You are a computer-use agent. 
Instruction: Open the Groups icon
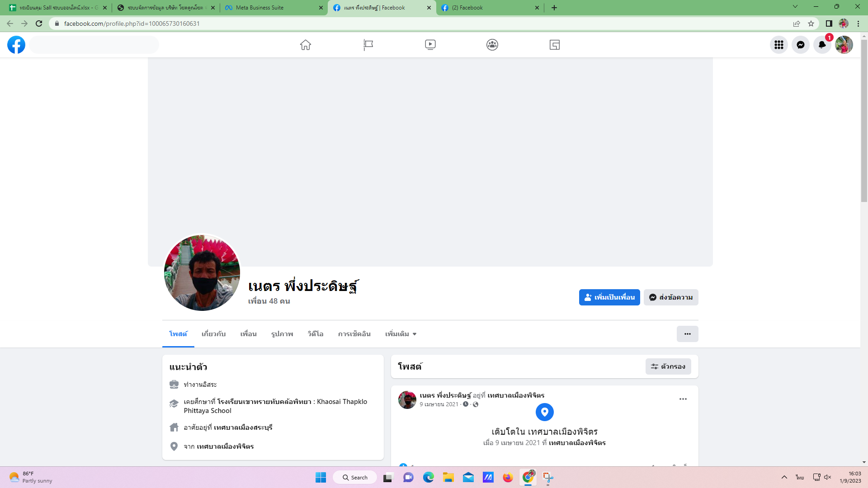[492, 45]
